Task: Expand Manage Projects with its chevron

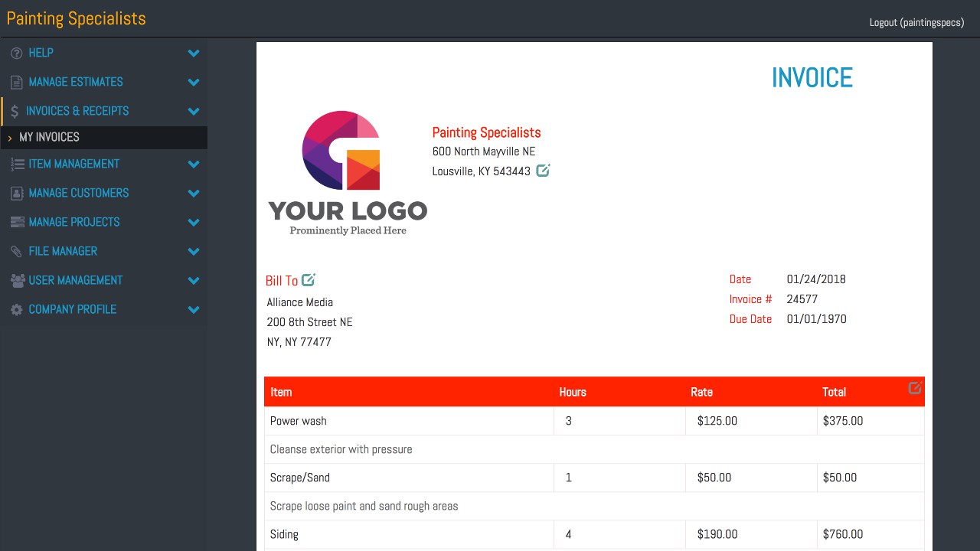Action: point(194,222)
